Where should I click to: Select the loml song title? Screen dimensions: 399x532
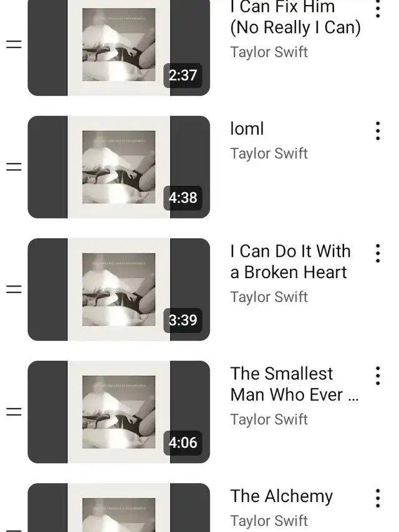[247, 129]
